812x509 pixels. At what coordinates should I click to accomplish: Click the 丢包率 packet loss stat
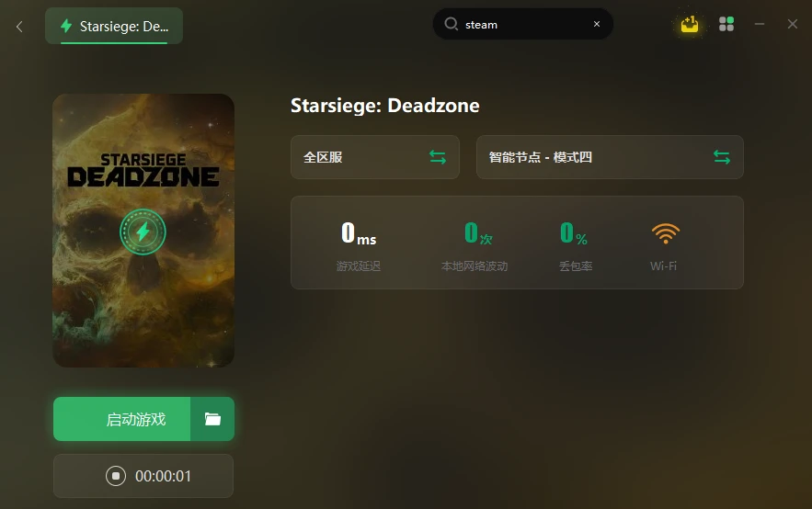pyautogui.click(x=575, y=246)
